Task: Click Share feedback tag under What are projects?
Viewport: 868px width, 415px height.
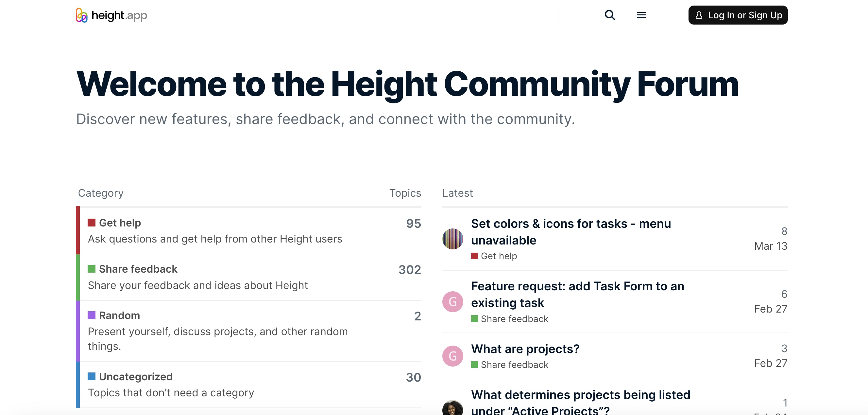Action: pos(509,365)
